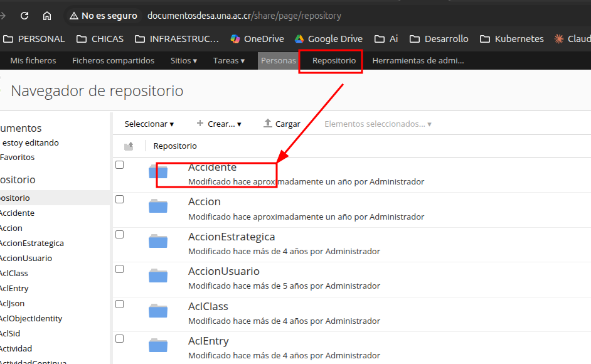
Task: Open the Crear... dropdown menu
Action: tap(219, 124)
